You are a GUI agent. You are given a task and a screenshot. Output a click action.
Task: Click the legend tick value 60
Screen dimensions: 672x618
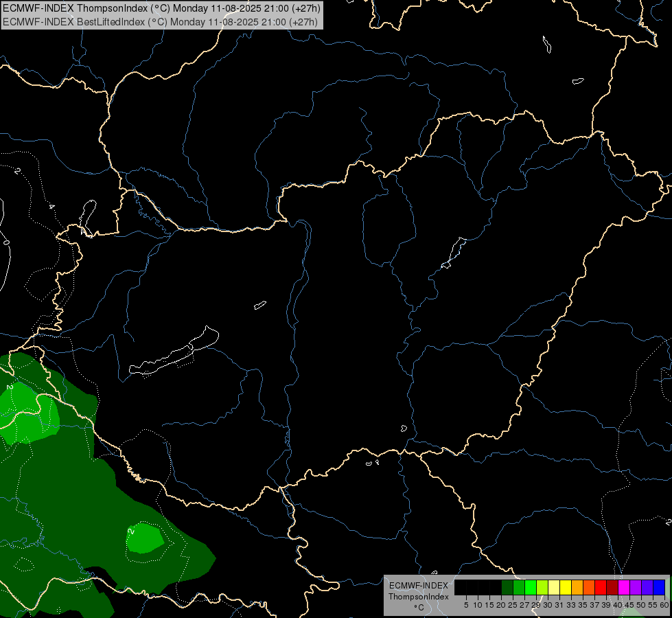click(664, 605)
